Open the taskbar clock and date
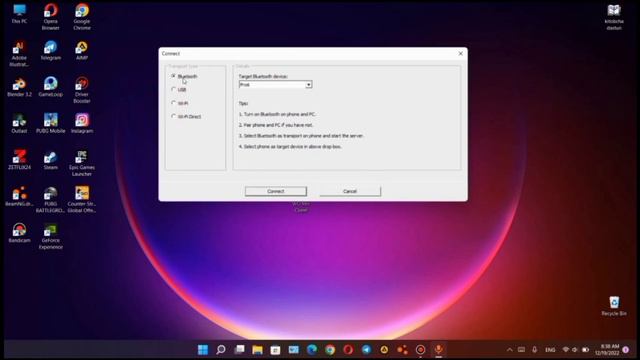The width and height of the screenshot is (640, 360). pos(607,350)
